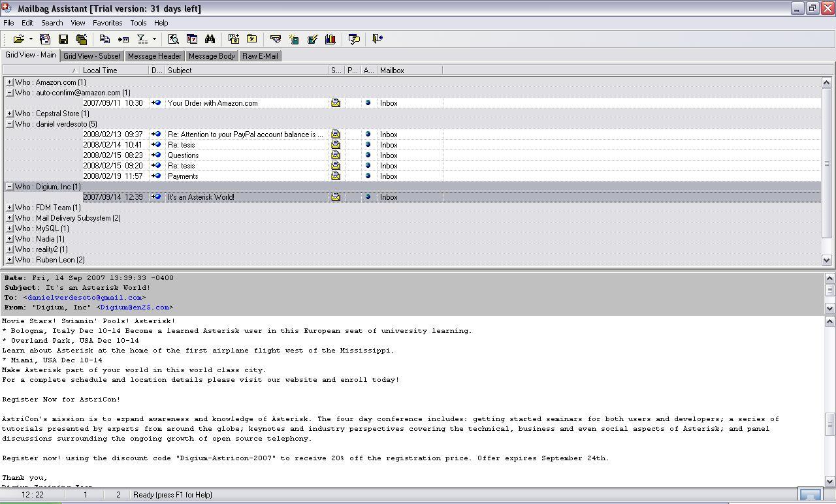Switch to the Message Body tab

coord(212,56)
